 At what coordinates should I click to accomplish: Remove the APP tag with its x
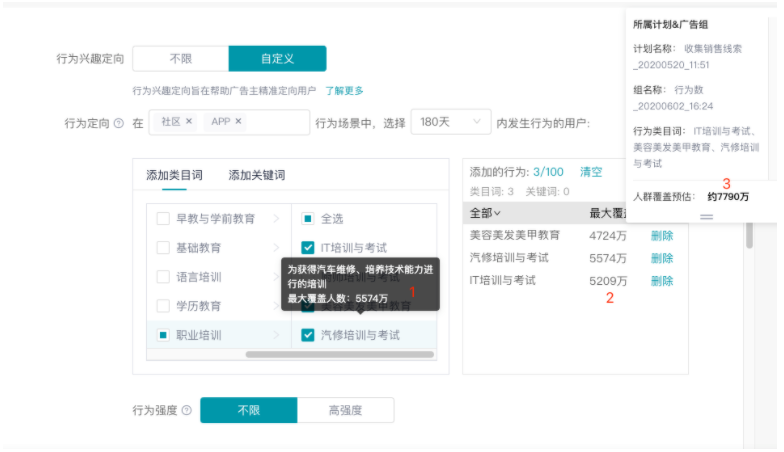pyautogui.click(x=238, y=121)
